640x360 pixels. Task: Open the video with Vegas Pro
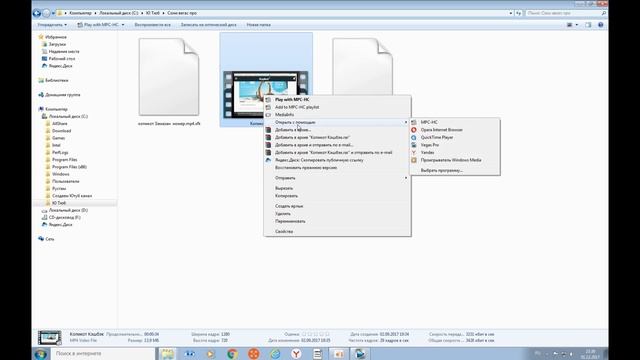coord(430,145)
